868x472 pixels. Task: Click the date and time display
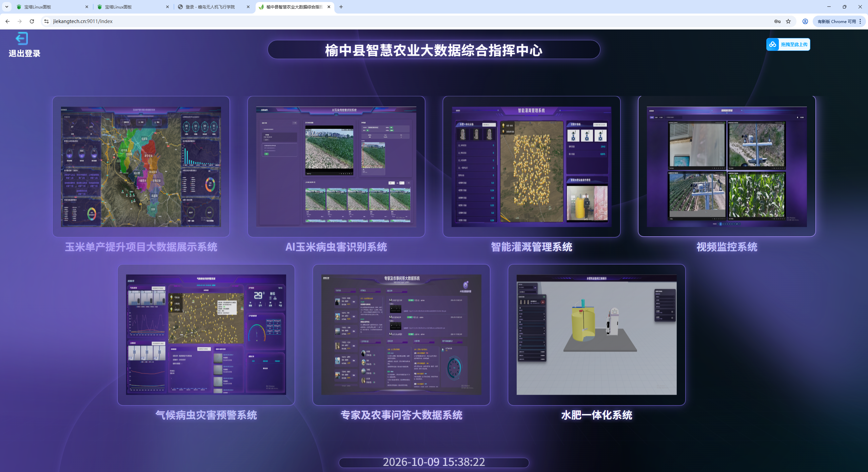(434, 462)
